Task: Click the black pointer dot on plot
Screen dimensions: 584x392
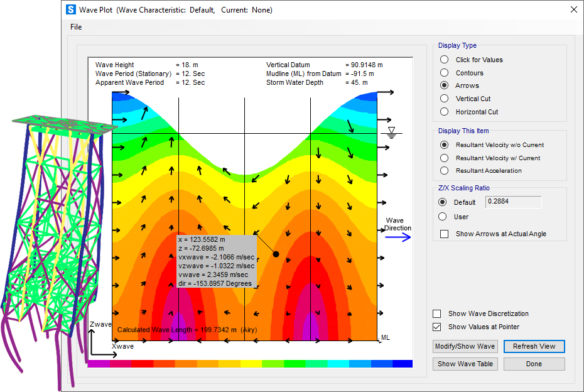Action: (x=276, y=254)
